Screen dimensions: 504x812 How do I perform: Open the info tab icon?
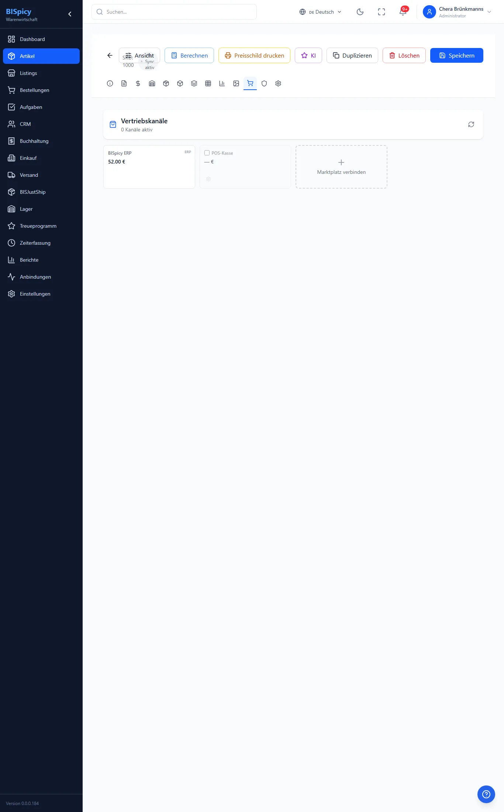[110, 83]
